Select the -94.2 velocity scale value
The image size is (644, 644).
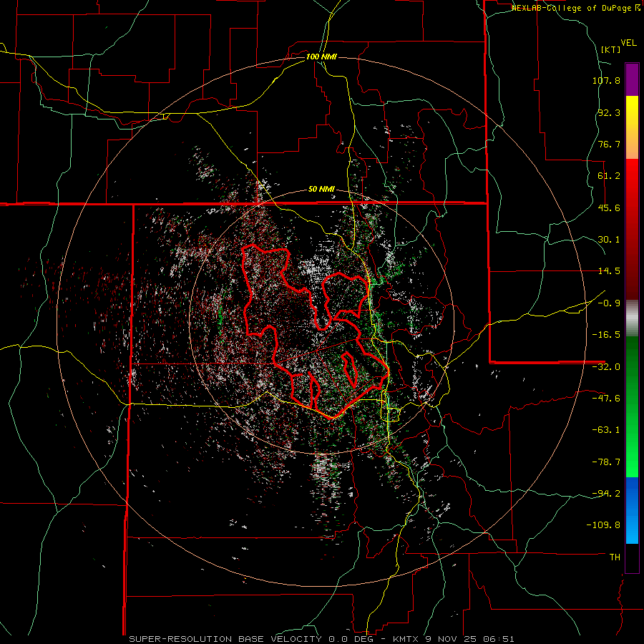[x=606, y=494]
